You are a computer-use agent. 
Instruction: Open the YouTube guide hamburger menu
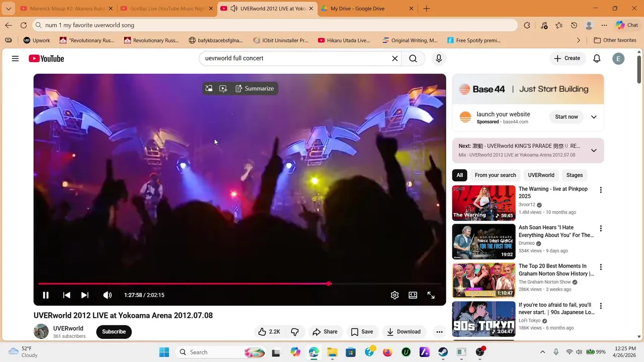[15, 58]
